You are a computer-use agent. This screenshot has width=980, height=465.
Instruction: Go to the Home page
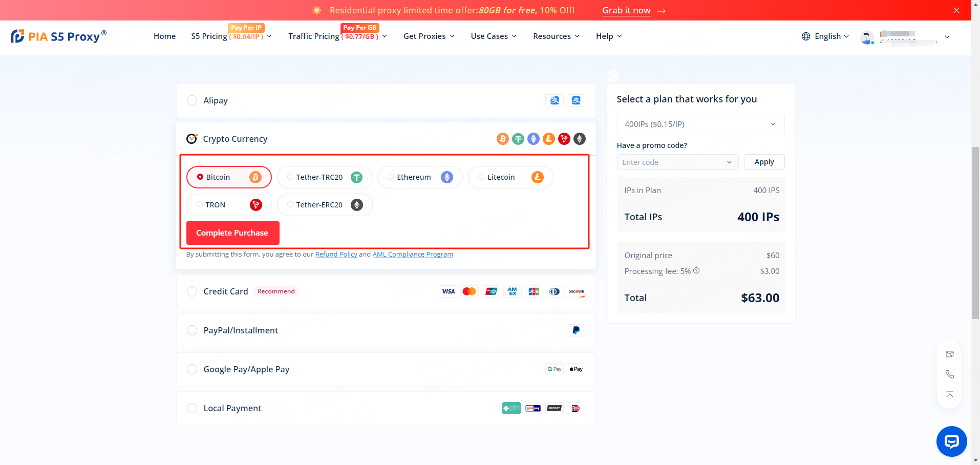click(x=164, y=36)
